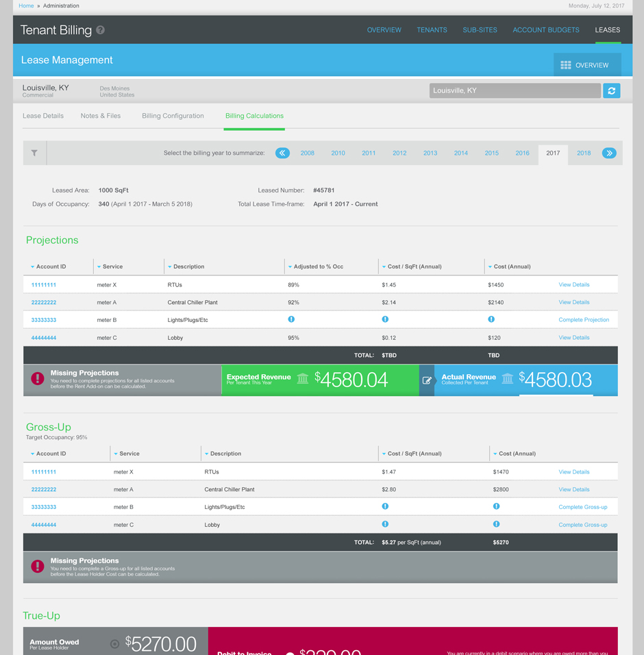Switch to the Notes & Files tab

pos(101,116)
